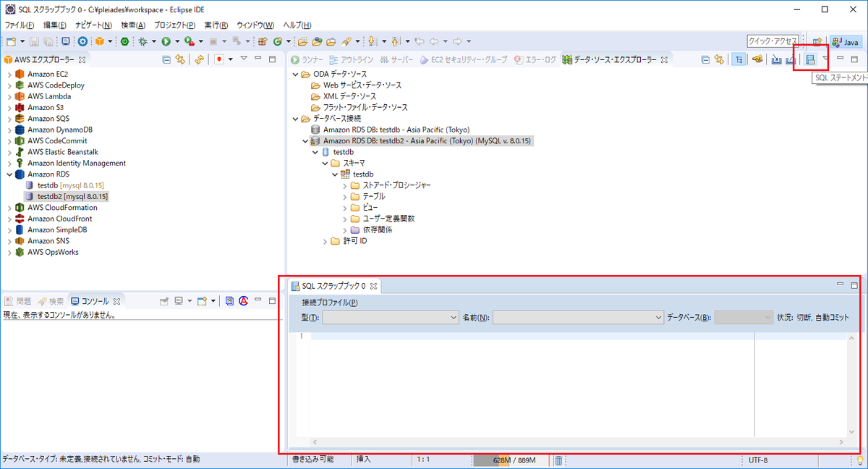Click the Open Console icon in Console view

[x=203, y=300]
